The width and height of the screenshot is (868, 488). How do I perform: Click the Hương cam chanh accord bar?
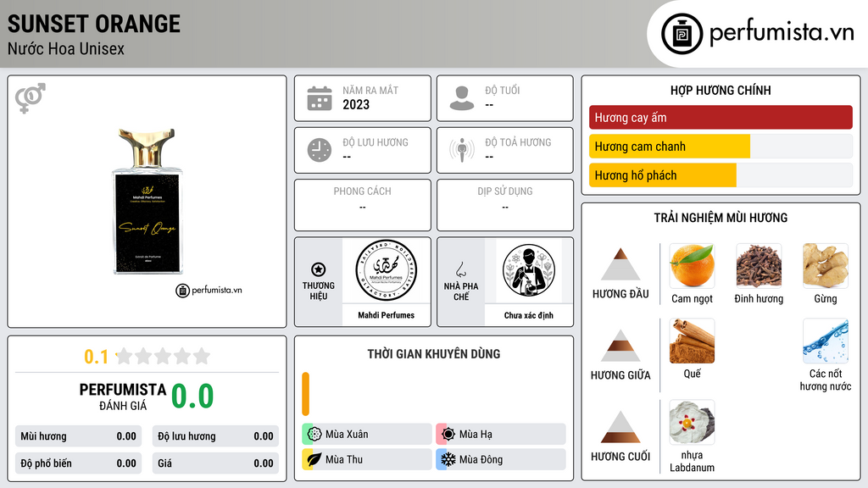click(721, 147)
